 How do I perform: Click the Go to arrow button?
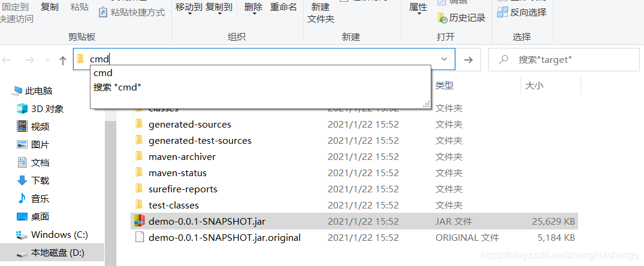(x=468, y=60)
